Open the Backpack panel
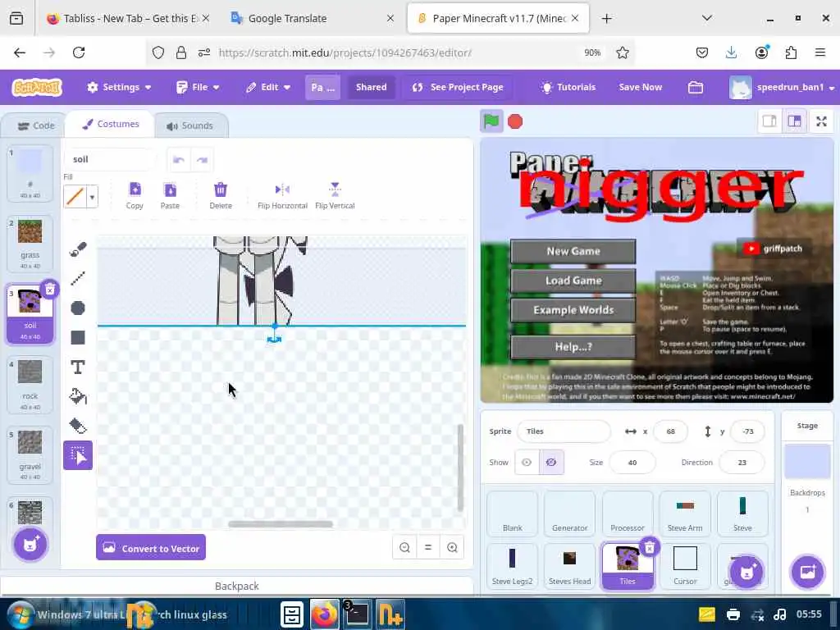The image size is (840, 630). coord(237,586)
